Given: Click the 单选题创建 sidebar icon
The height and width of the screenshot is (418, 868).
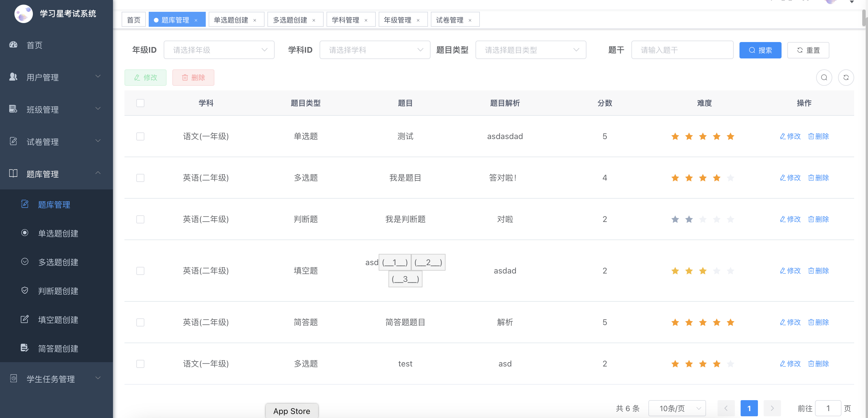Looking at the screenshot, I should (24, 233).
